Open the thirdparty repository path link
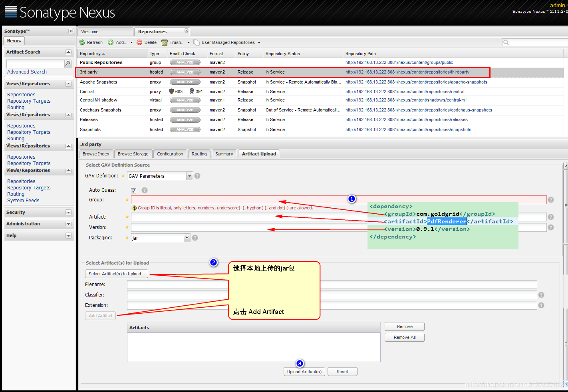568x392 pixels. [x=407, y=72]
